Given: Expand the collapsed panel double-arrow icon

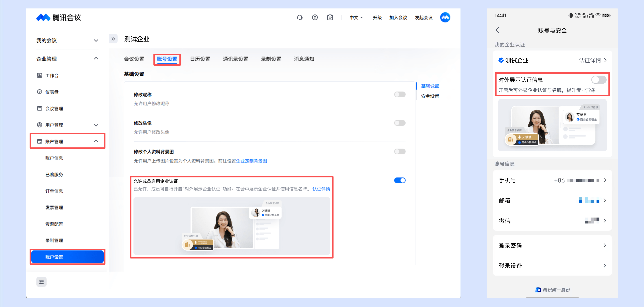Looking at the screenshot, I should coord(113,39).
